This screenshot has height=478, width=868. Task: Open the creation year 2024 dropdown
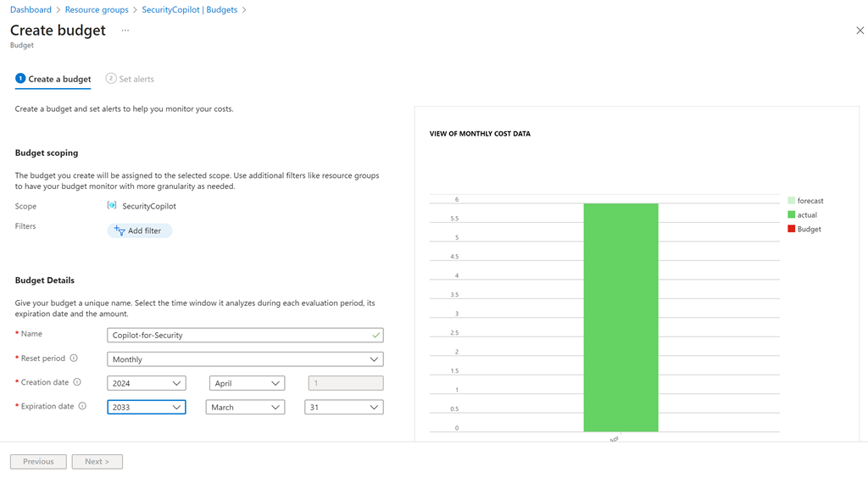(147, 383)
